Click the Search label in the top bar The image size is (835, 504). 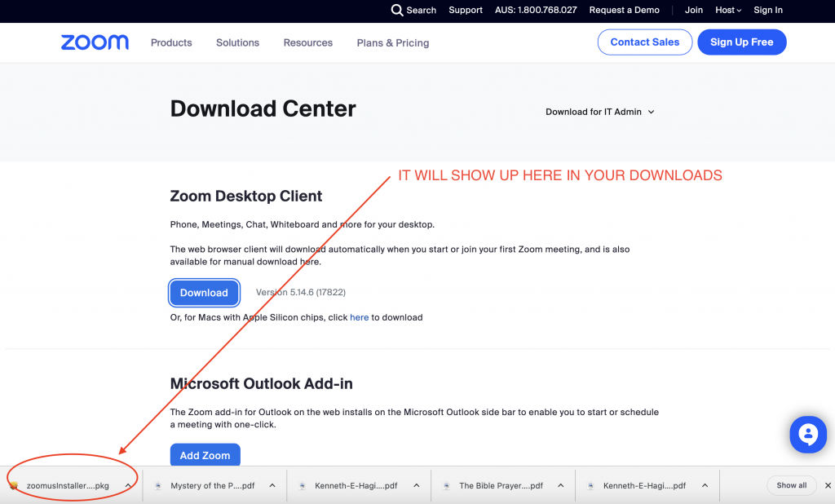421,10
